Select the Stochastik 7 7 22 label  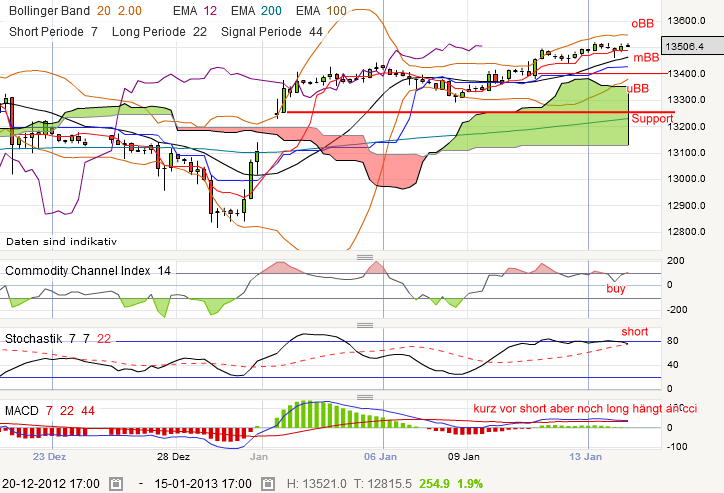point(58,339)
